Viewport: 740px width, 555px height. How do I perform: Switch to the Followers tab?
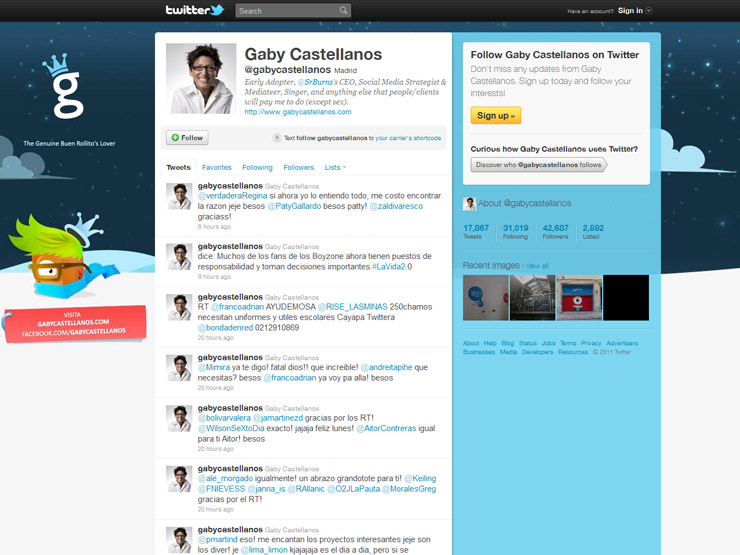point(298,168)
